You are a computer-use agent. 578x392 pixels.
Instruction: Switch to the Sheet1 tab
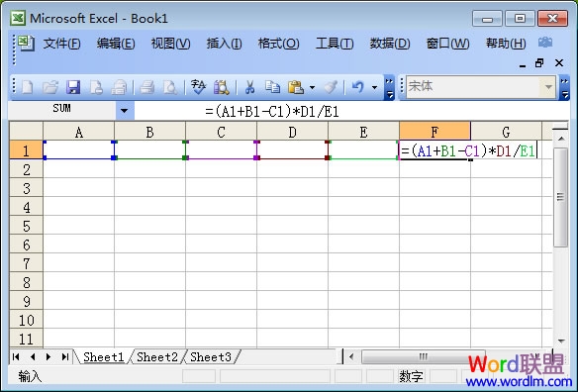(103, 357)
